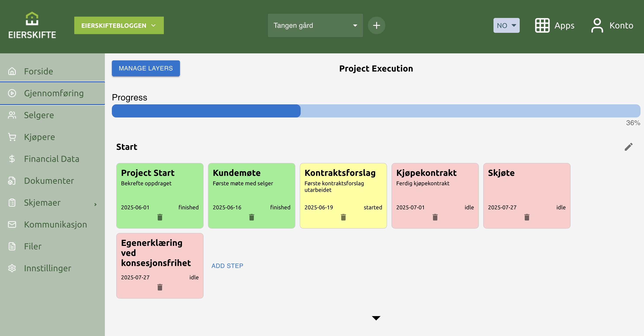Open the Kontraktsforslag card title

pos(340,173)
